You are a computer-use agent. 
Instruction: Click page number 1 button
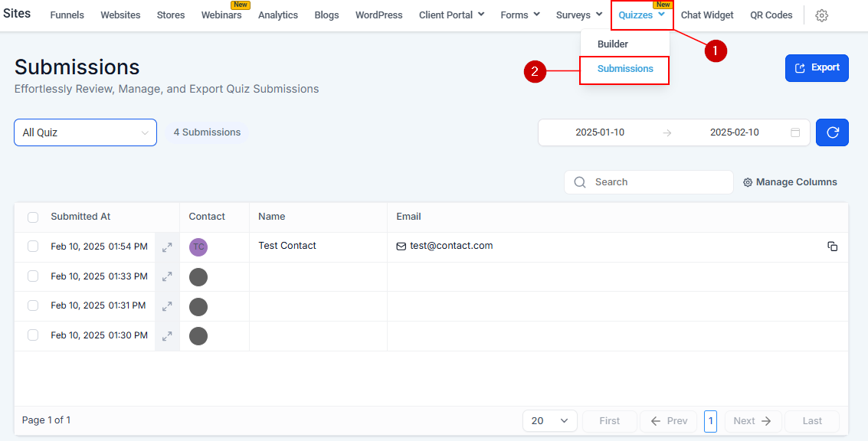tap(710, 421)
